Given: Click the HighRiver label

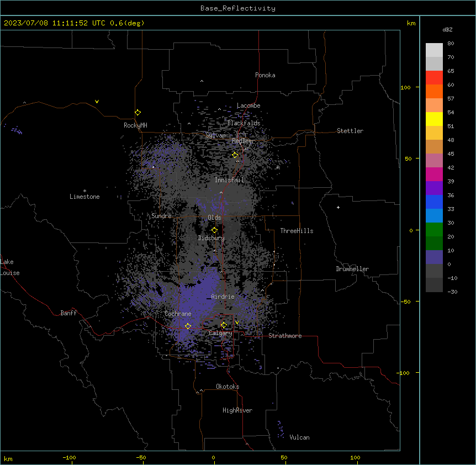Looking at the screenshot, I should tap(237, 410).
